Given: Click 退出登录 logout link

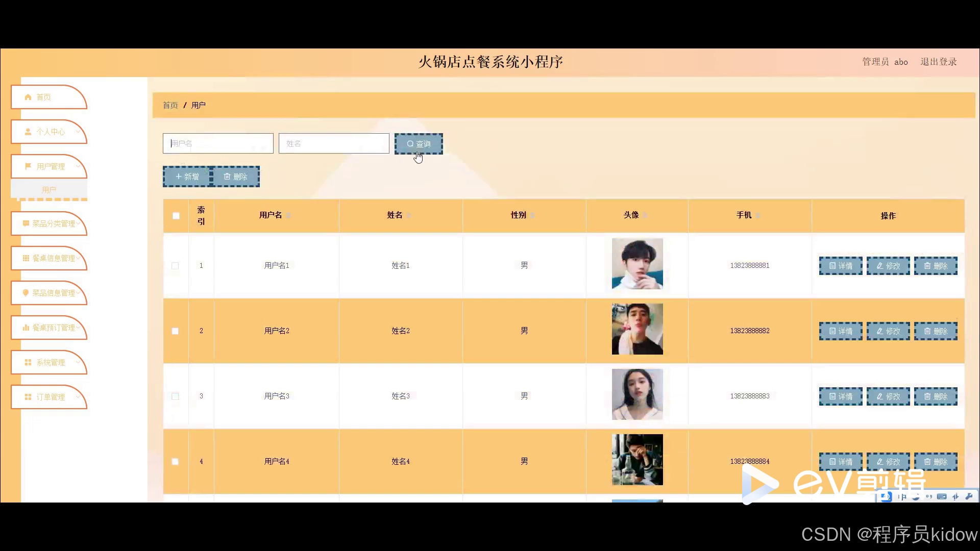Looking at the screenshot, I should click(x=938, y=62).
